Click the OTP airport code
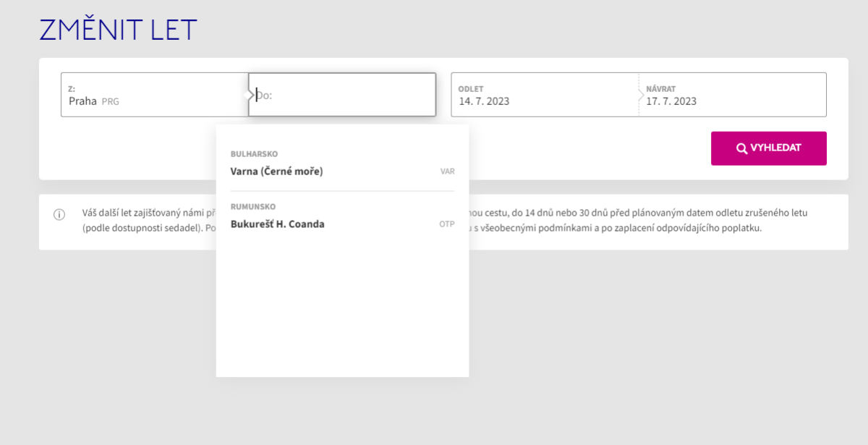This screenshot has height=445, width=868. [x=446, y=224]
